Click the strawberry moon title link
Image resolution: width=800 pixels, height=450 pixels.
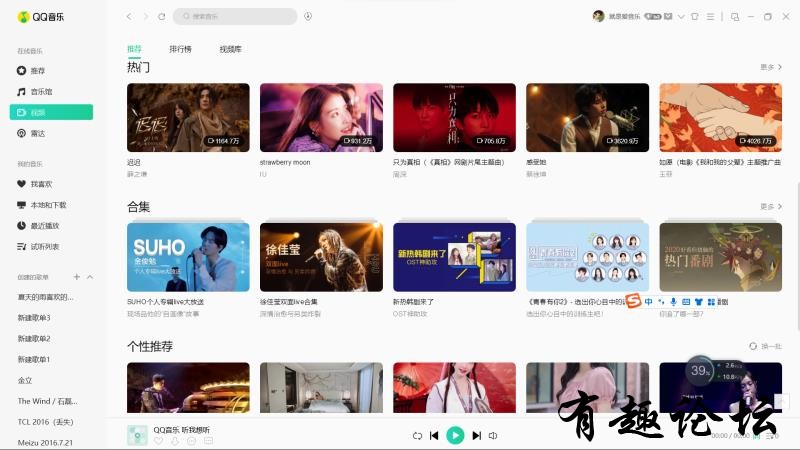coord(285,162)
